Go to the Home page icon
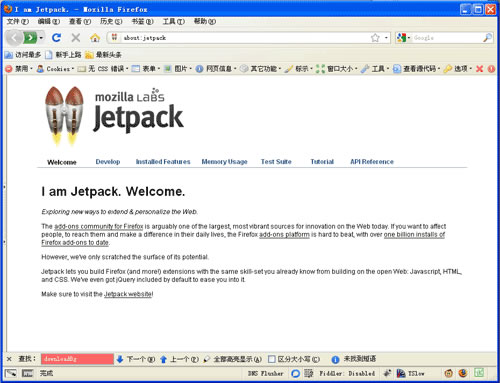This screenshot has width=500, height=383. pos(95,38)
